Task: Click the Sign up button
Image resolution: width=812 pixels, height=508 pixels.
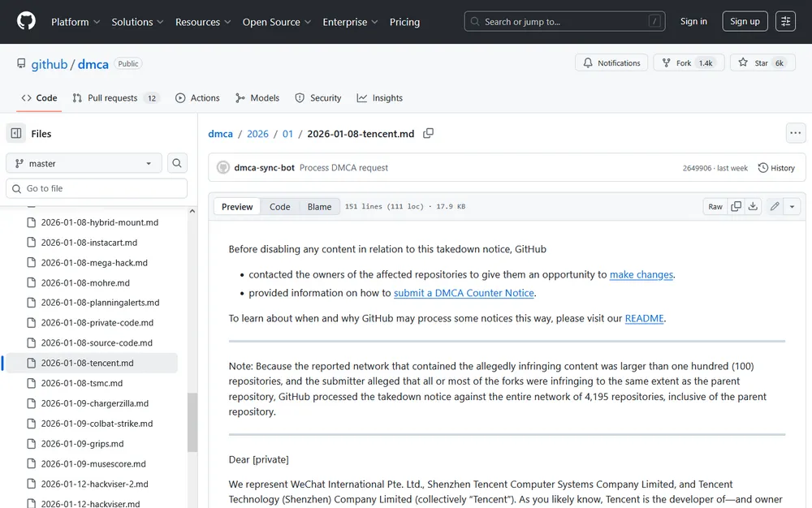Action: [745, 21]
